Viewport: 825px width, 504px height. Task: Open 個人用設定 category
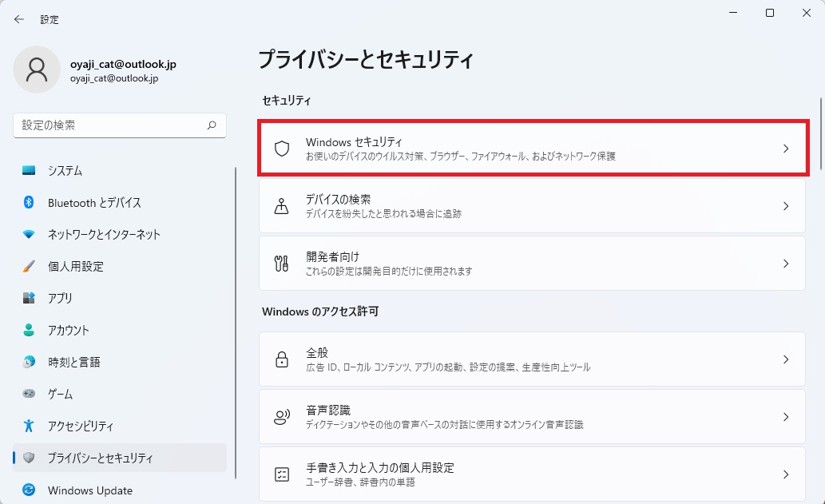(x=120, y=266)
